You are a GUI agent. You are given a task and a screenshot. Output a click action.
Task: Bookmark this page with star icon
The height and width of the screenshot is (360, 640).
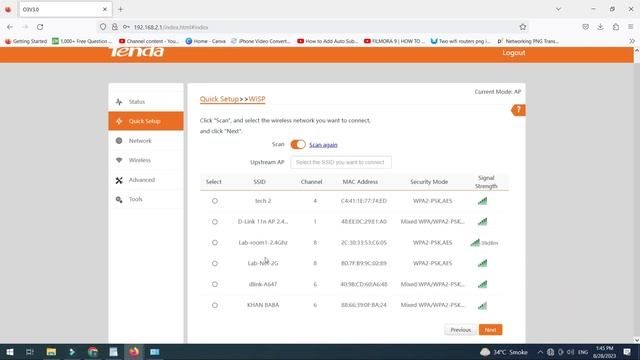tap(523, 27)
